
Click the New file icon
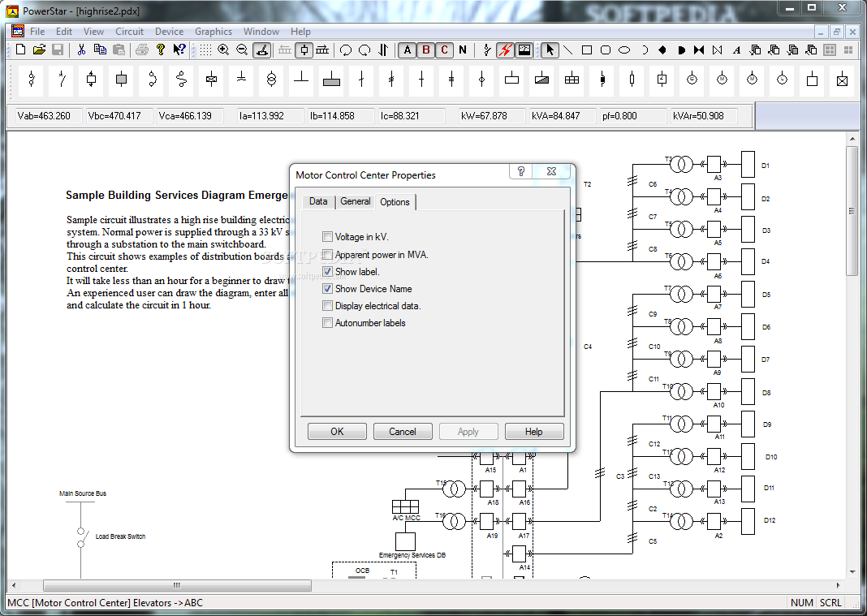click(20, 50)
